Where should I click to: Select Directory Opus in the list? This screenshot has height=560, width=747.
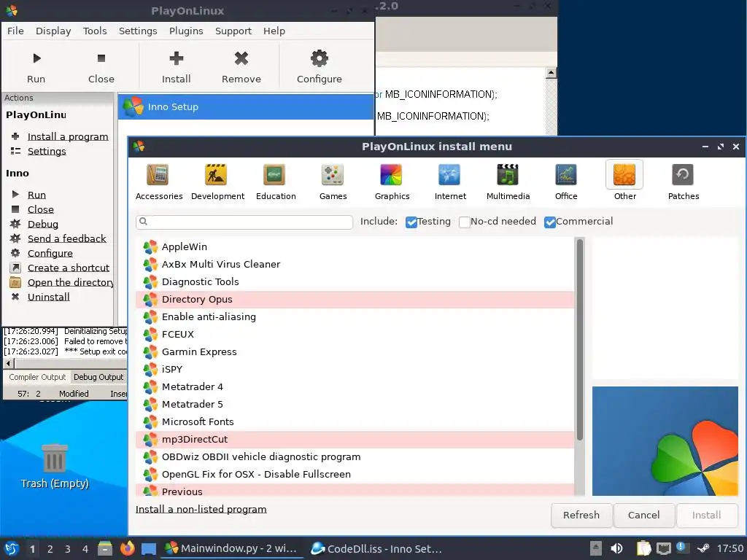(x=355, y=299)
